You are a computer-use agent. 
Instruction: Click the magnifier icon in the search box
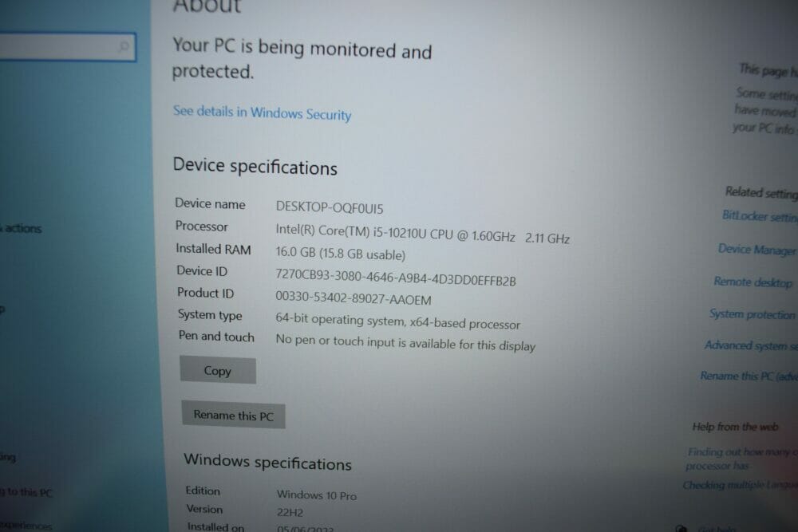pyautogui.click(x=123, y=47)
